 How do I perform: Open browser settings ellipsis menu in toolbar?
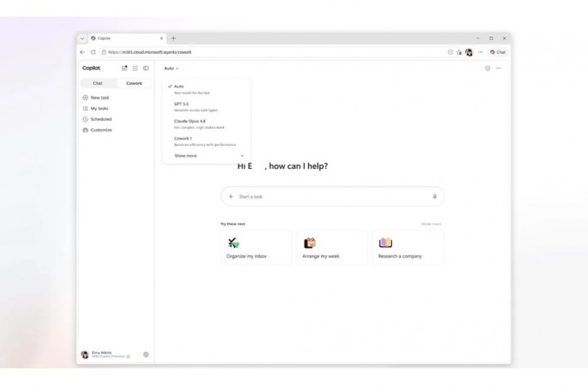[480, 52]
